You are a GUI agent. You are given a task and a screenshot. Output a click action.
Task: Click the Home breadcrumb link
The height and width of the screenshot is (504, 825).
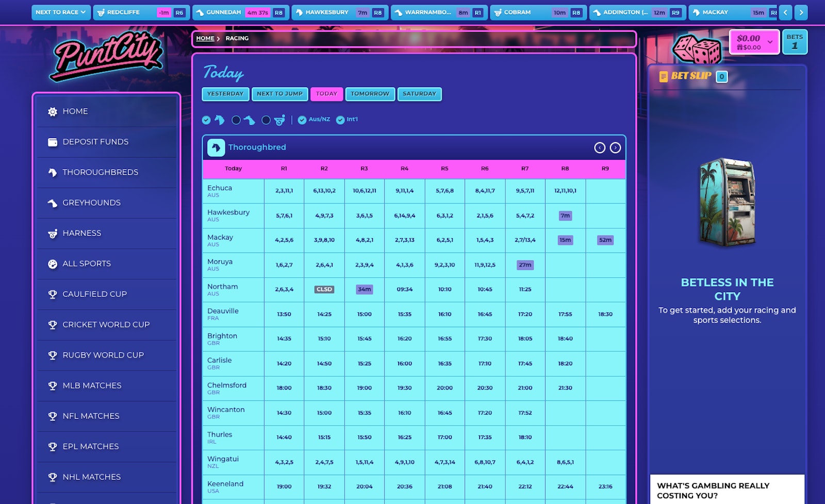click(x=205, y=39)
